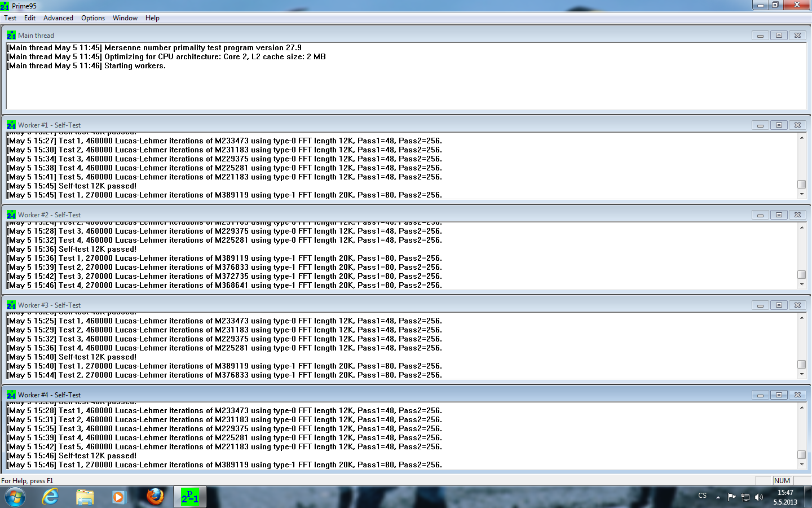Image resolution: width=812 pixels, height=508 pixels.
Task: Open the Test menu
Action: point(10,18)
